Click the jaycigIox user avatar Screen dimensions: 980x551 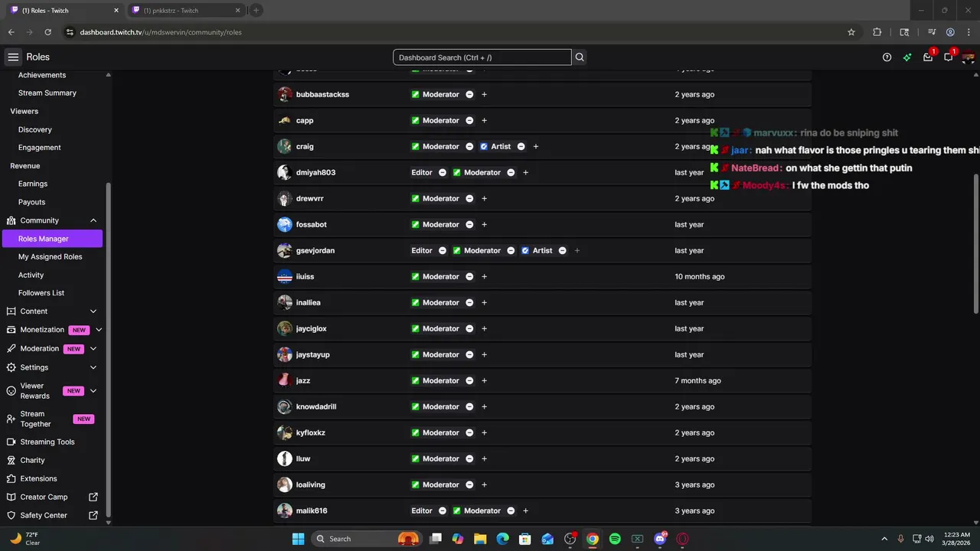pyautogui.click(x=285, y=328)
